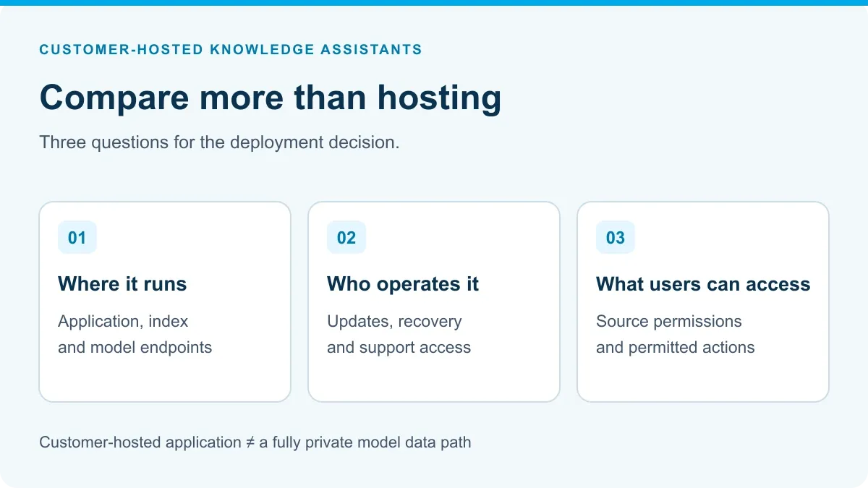Click the "What users can access" heading

pyautogui.click(x=703, y=284)
